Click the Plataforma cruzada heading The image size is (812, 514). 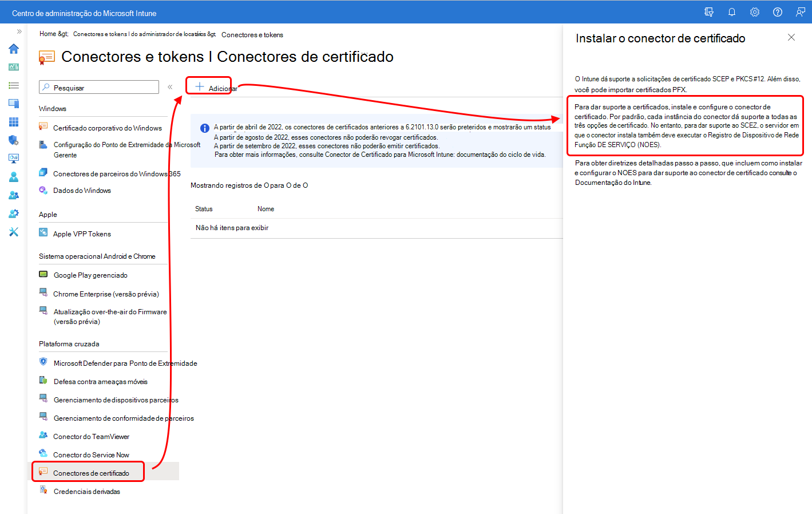(x=69, y=344)
